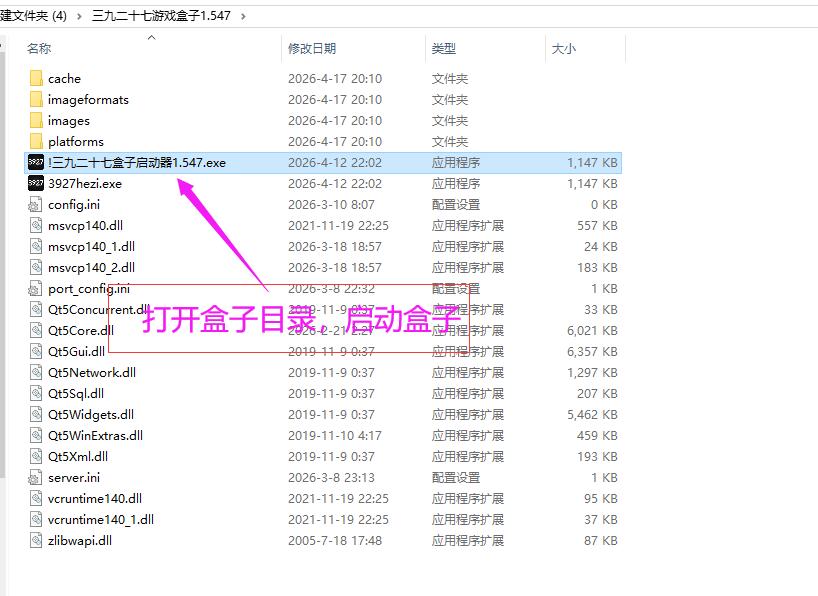Sort files by the 类型 column header
The width and height of the screenshot is (818, 596).
point(444,48)
